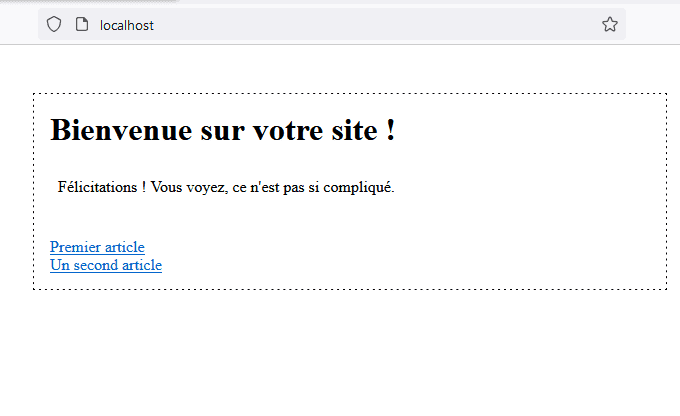The width and height of the screenshot is (680, 416).
Task: Bookmark this page with the star icon
Action: click(x=610, y=25)
